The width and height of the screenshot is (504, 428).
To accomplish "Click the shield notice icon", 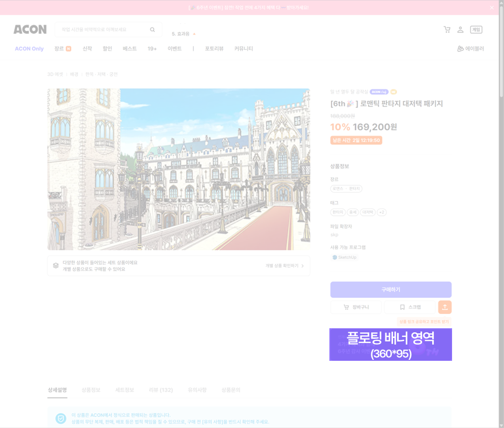I will pos(61,418).
